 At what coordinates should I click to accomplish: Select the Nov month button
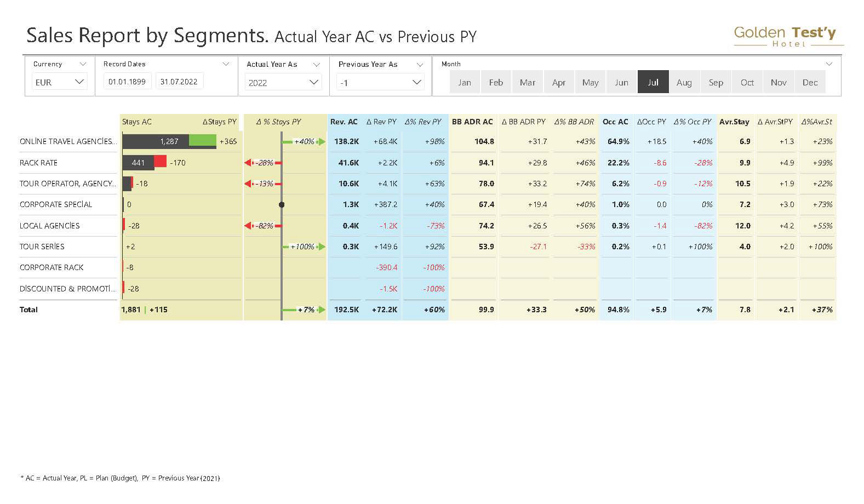coord(779,82)
